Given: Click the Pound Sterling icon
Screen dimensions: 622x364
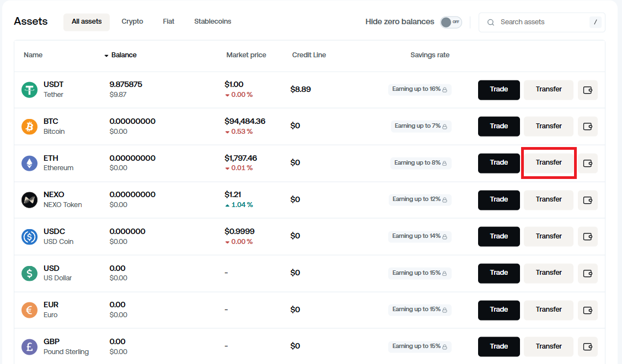Looking at the screenshot, I should click(x=29, y=346).
